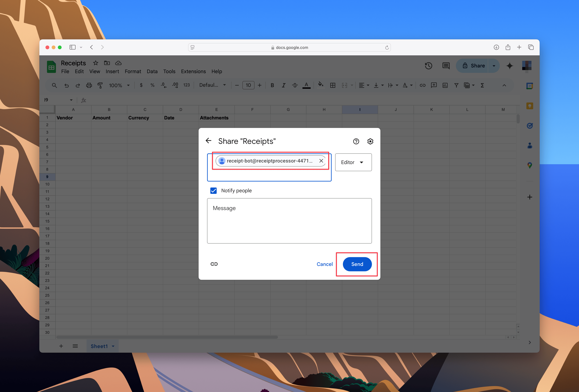Open the File menu
The width and height of the screenshot is (579, 392).
(65, 71)
